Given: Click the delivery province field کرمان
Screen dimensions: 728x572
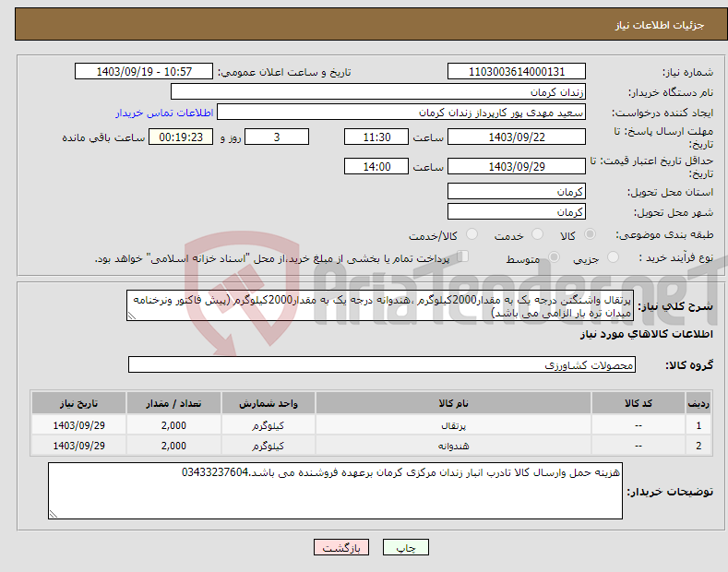Looking at the screenshot, I should [517, 191].
